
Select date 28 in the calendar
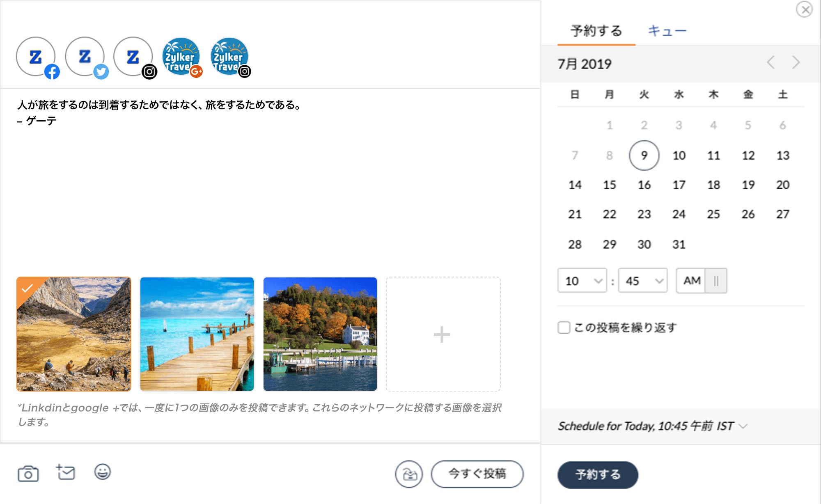pyautogui.click(x=575, y=245)
